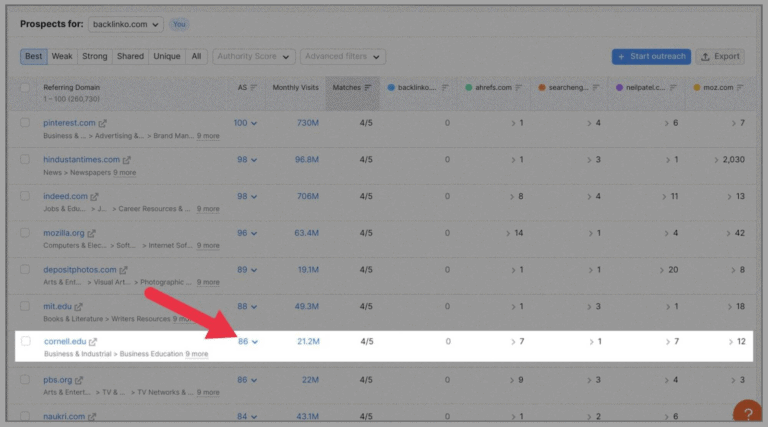768x427 pixels.
Task: Open external link icon next to depositphotos.com
Action: click(123, 270)
